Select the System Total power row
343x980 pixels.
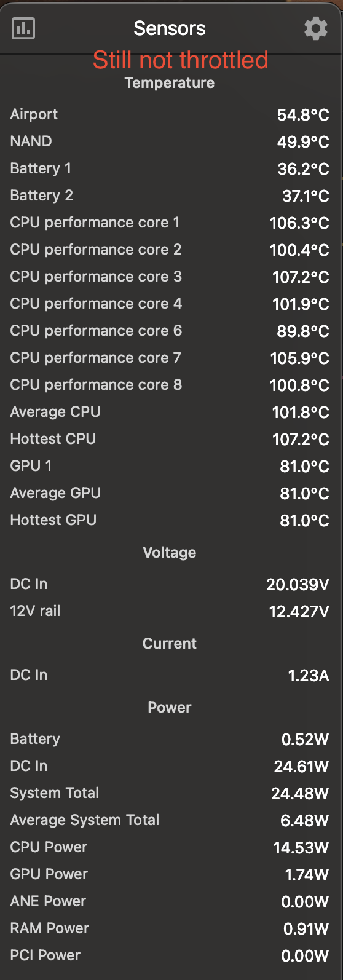(170, 793)
